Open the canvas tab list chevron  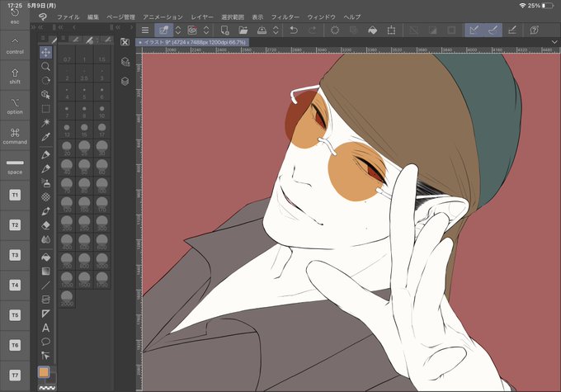[554, 42]
